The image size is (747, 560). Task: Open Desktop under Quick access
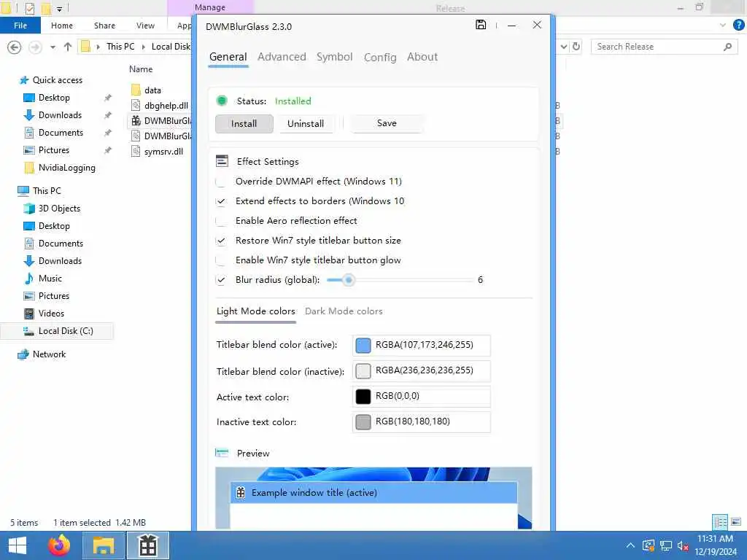54,98
